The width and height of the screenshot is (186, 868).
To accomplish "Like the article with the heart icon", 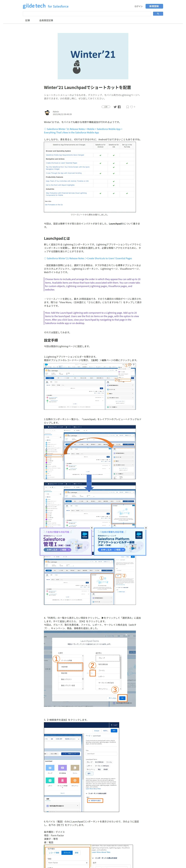I will click(x=132, y=107).
